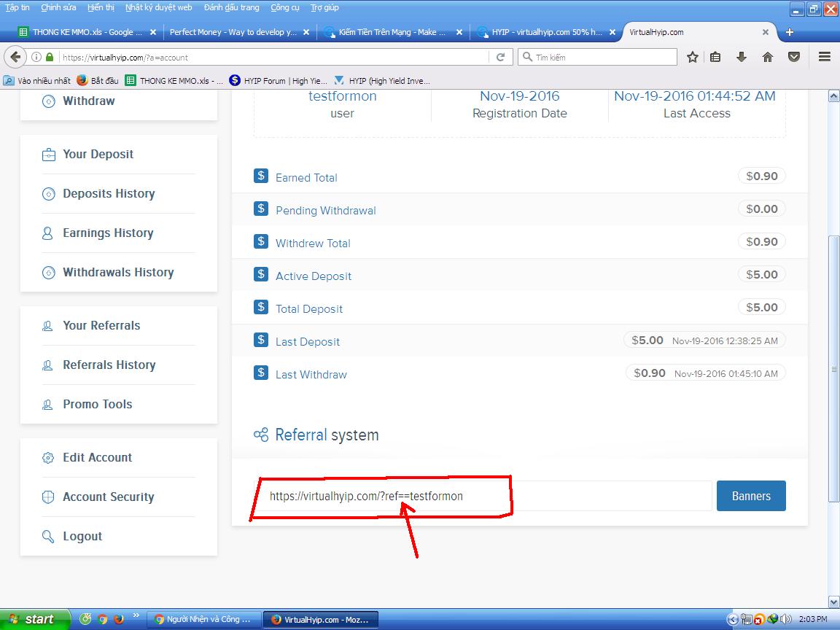The width and height of the screenshot is (840, 630).
Task: Open the Vào nhiều nhất bookmark
Action: pyautogui.click(x=37, y=81)
